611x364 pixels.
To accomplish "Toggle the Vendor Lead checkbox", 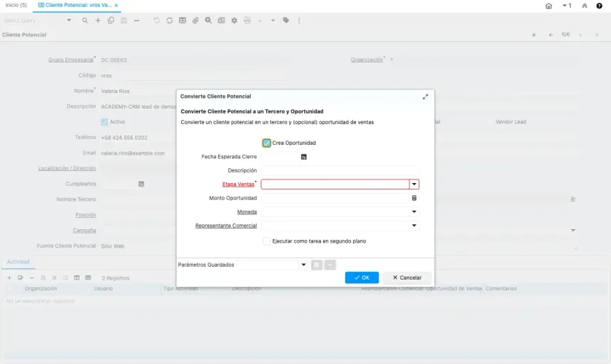I will point(490,122).
